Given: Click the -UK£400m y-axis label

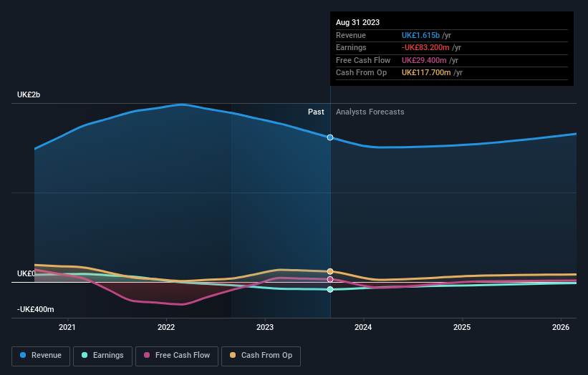Looking at the screenshot, I should [x=36, y=309].
